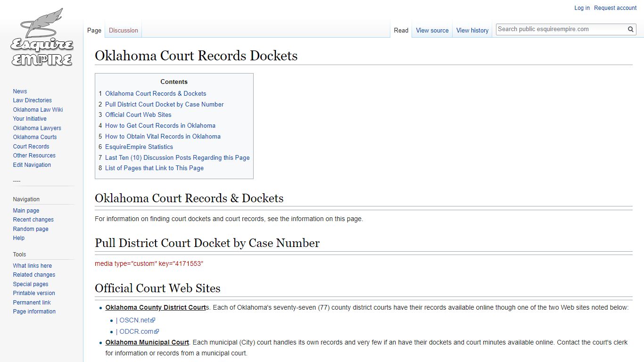644x362 pixels.
Task: Open the Recent changes link
Action: [33, 220]
